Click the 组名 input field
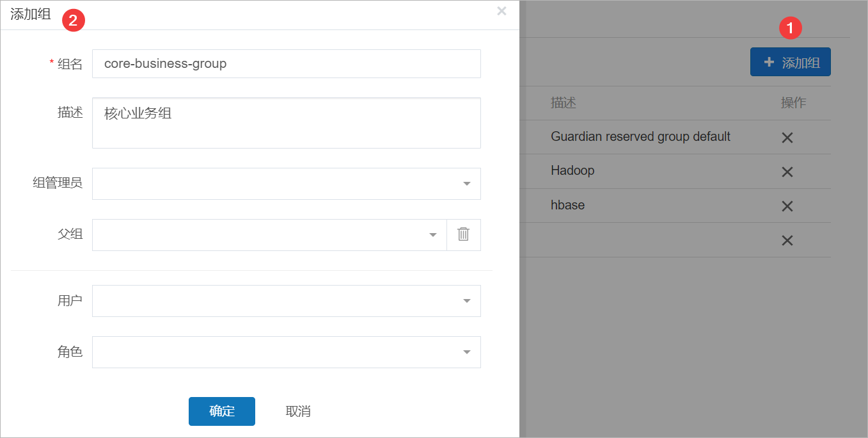868x438 pixels. tap(287, 64)
